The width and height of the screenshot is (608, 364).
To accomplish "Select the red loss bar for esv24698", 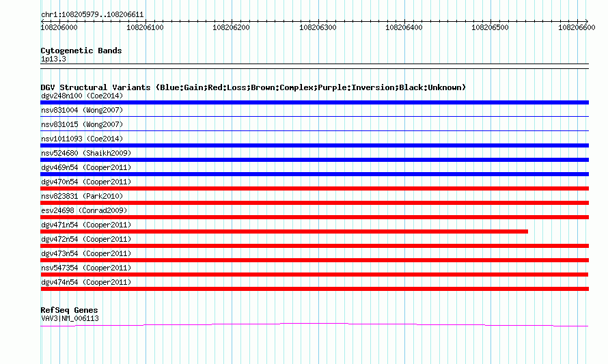I will point(314,217).
